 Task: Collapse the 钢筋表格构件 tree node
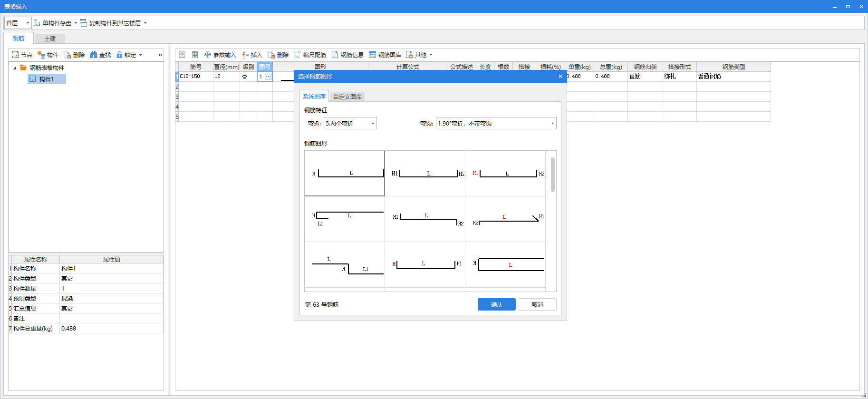[x=15, y=68]
